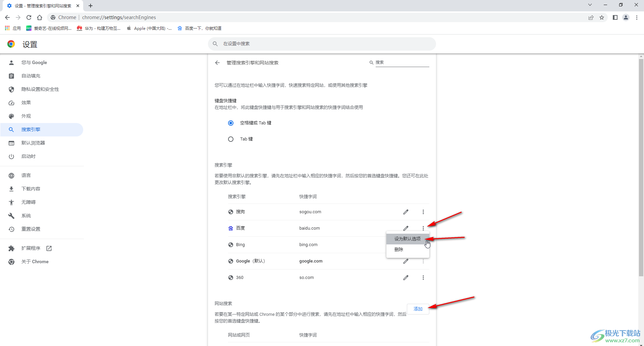The height and width of the screenshot is (346, 644).
Task: Open 默认浏览器 settings section
Action: click(42, 143)
